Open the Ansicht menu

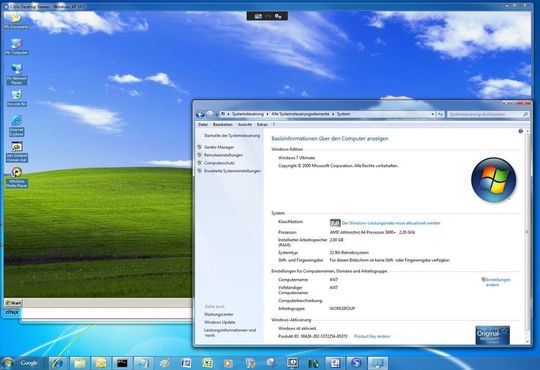[x=245, y=124]
